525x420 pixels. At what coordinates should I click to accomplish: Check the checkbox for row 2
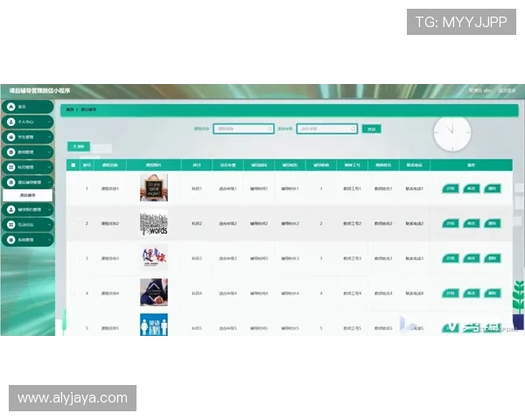coord(73,224)
